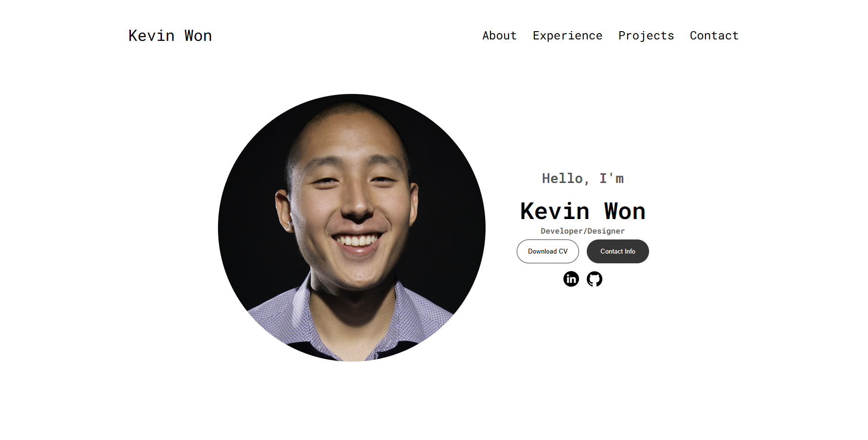
Task: Open the Contact nav link
Action: coord(714,36)
